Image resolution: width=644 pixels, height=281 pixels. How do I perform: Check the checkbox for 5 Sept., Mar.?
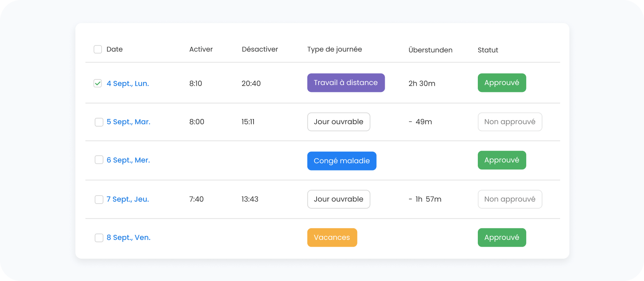[x=99, y=122]
